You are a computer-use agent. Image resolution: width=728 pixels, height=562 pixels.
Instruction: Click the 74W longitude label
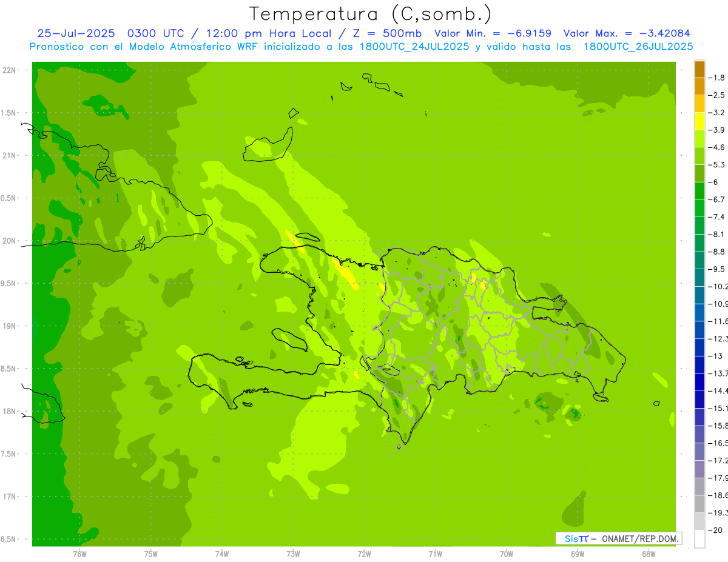[222, 554]
